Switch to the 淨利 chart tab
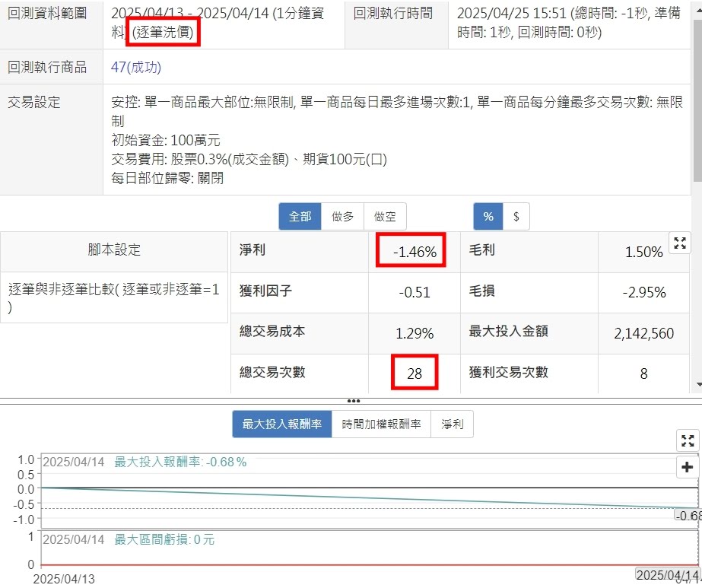This screenshot has height=588, width=702. [x=452, y=424]
